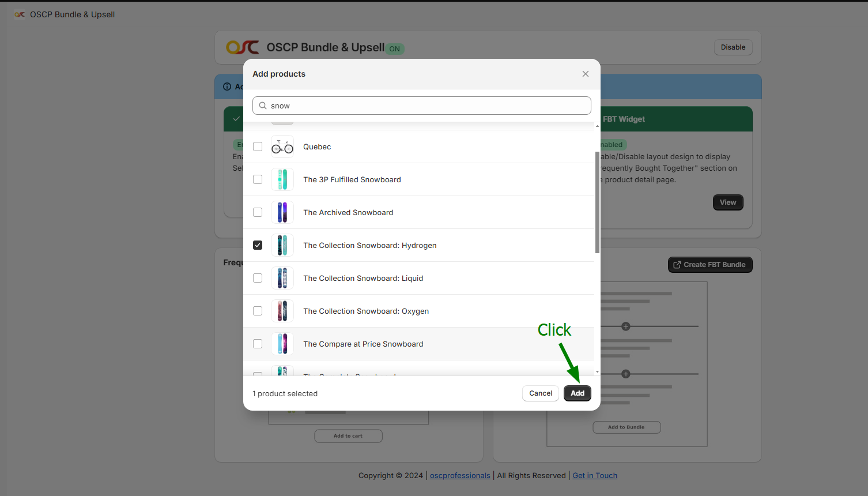868x496 pixels.
Task: Click the product list scrollbar
Action: coord(597,202)
